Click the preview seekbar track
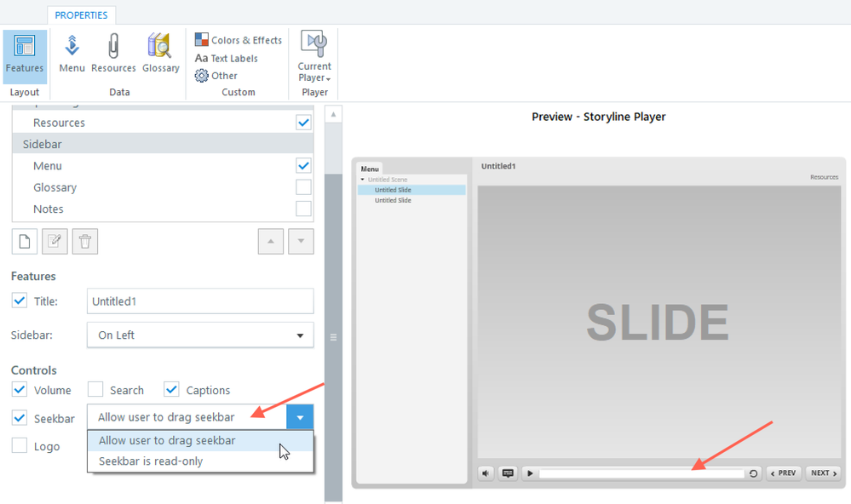 coord(641,473)
